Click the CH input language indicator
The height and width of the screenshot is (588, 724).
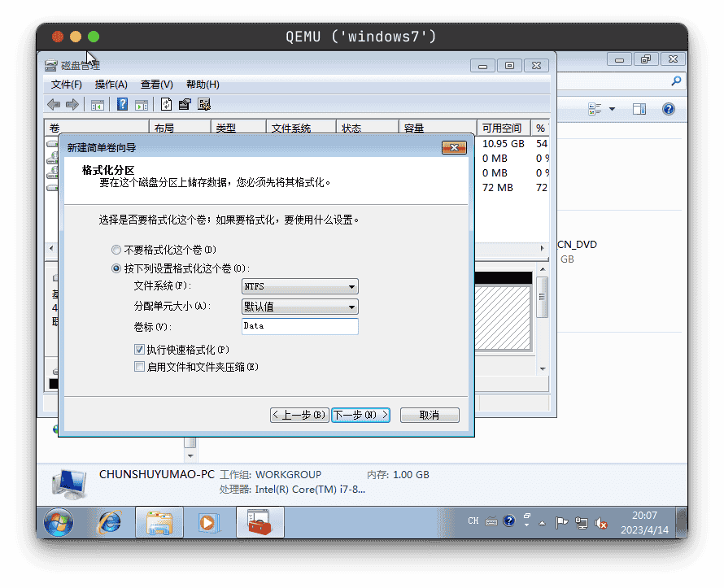pos(473,521)
